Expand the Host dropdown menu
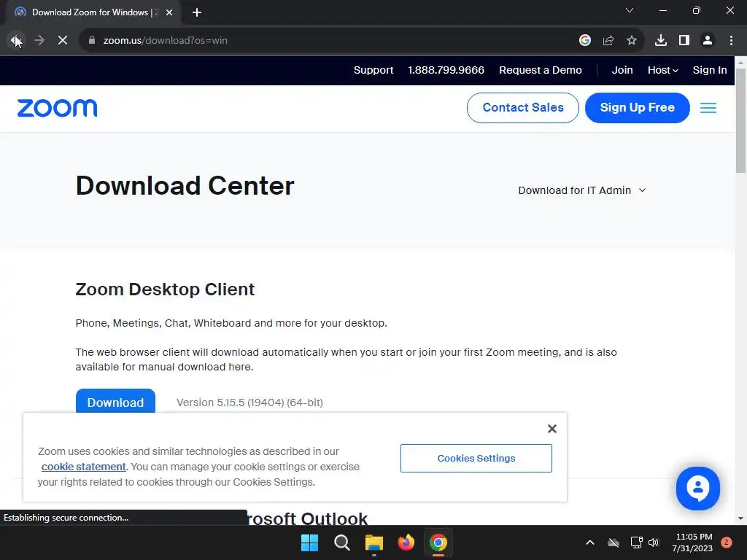Viewport: 747px width, 560px height. point(662,70)
